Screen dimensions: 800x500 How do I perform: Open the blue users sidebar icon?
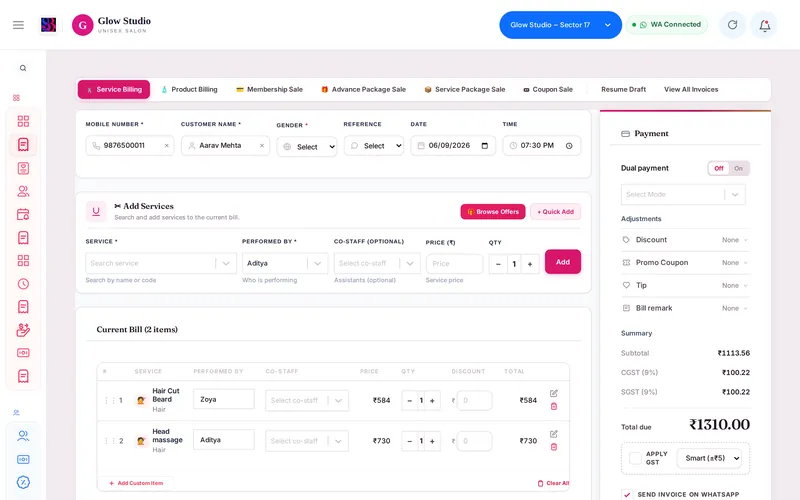(x=23, y=436)
